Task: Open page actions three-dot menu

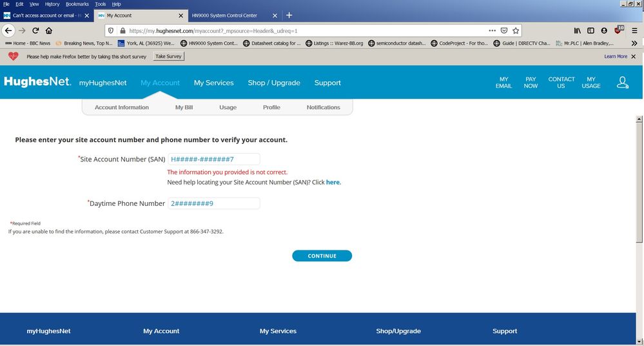Action: click(x=493, y=30)
